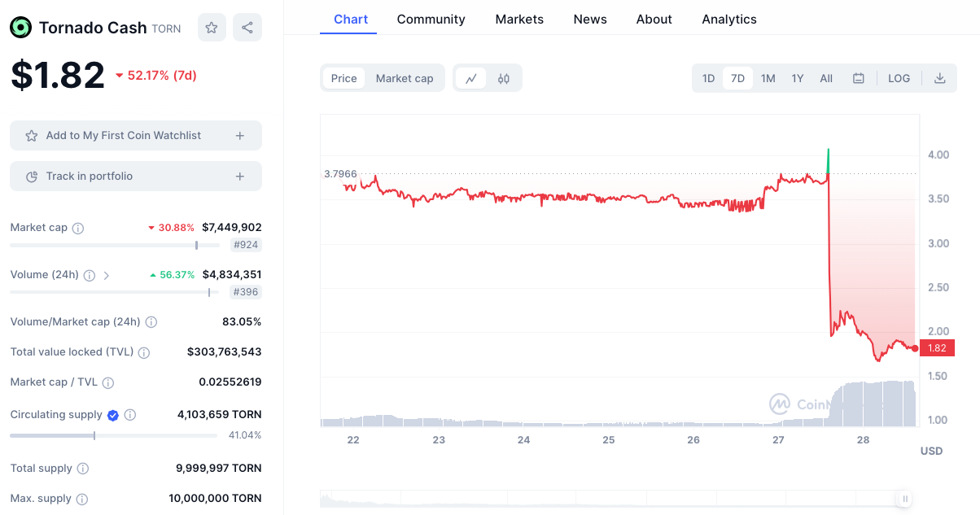
Task: Open the calendar date range picker
Action: 858,78
